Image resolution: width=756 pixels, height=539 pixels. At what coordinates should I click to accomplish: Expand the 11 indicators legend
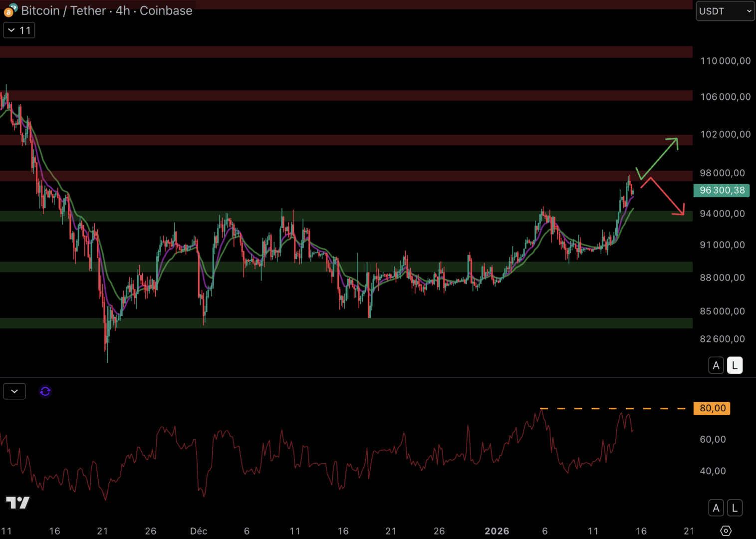click(19, 30)
